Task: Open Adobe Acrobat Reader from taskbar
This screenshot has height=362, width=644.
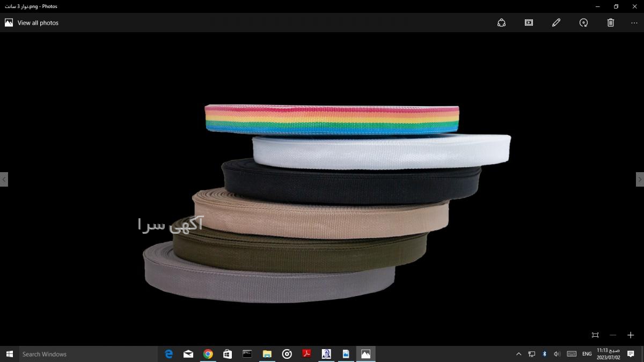Action: (x=306, y=354)
